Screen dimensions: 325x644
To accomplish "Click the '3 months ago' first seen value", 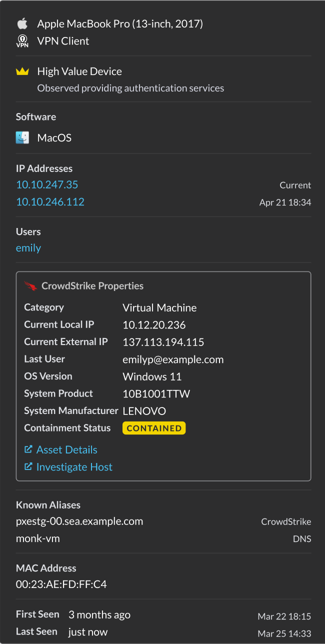I will coord(99,615).
